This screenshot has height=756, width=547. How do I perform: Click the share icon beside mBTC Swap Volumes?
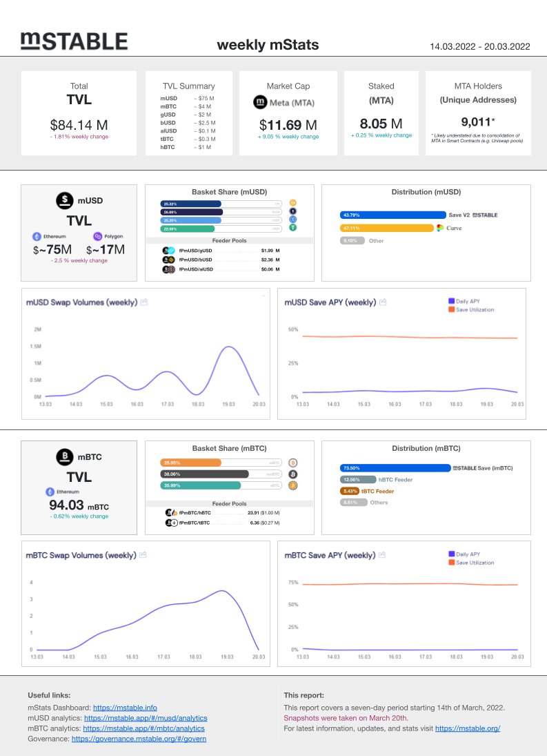pos(143,555)
